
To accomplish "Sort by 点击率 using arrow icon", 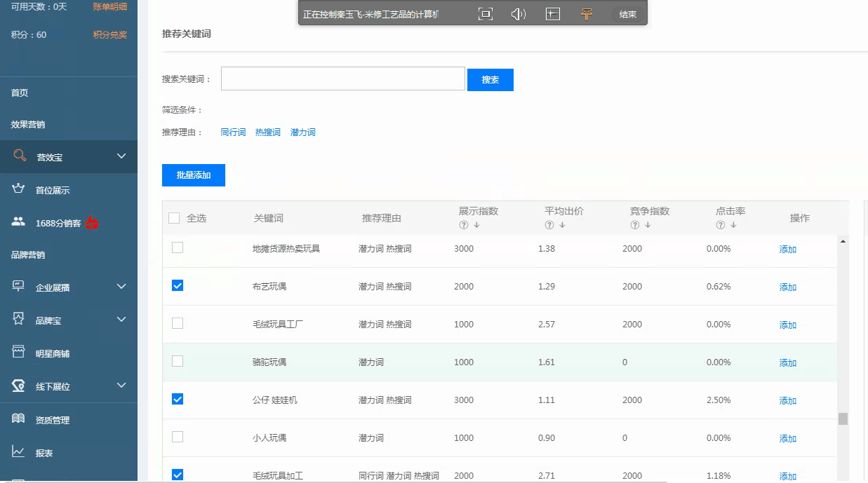I will (x=733, y=225).
